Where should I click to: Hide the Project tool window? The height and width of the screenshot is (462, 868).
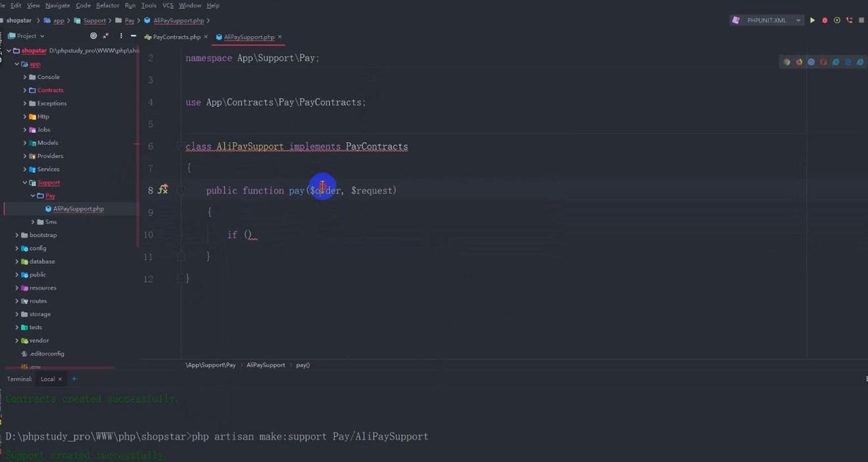pyautogui.click(x=133, y=36)
